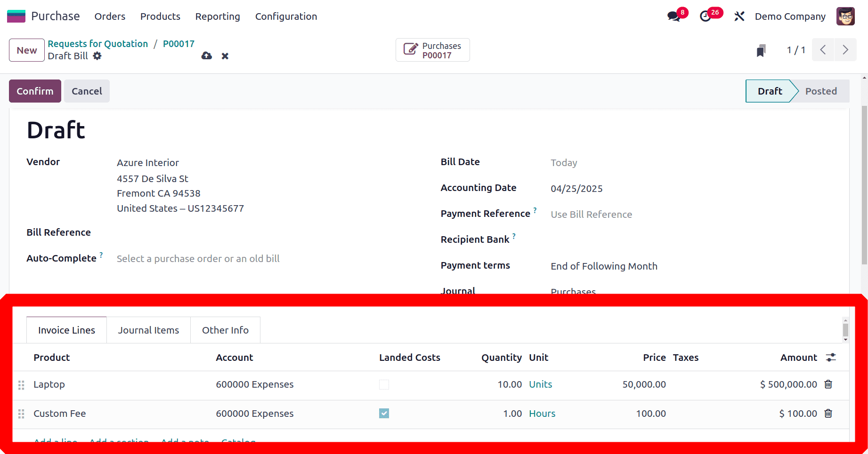Click the invoice lines panel scrollbar
The height and width of the screenshot is (454, 868).
tap(845, 330)
